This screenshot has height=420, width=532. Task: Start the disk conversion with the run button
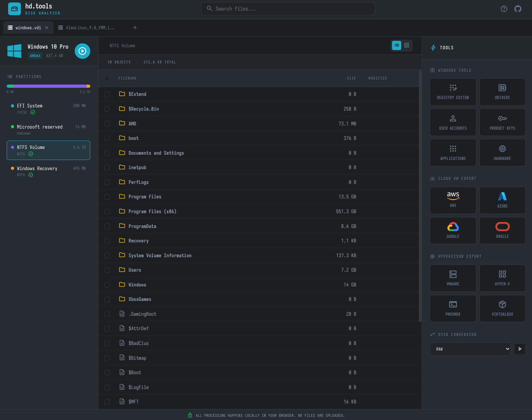[520, 349]
